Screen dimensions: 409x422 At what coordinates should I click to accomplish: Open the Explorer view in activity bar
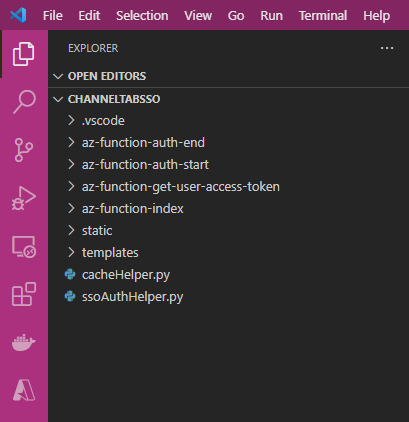[24, 54]
